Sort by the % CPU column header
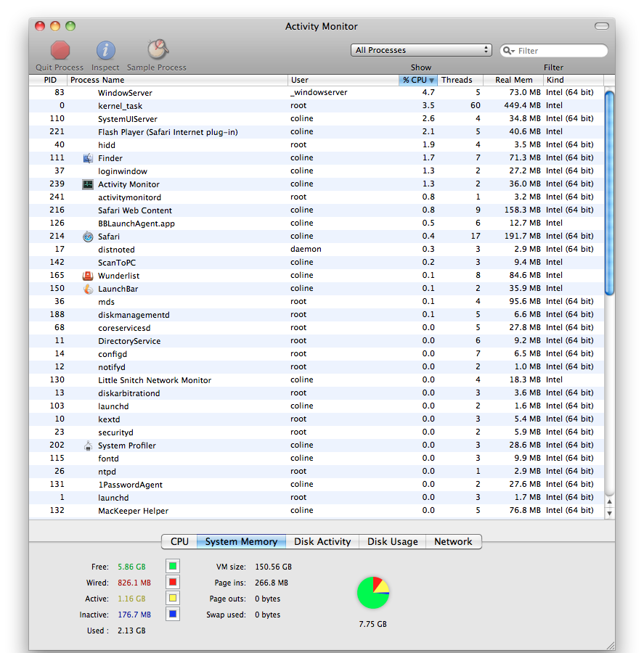Viewport: 644px width, 653px height. (418, 80)
